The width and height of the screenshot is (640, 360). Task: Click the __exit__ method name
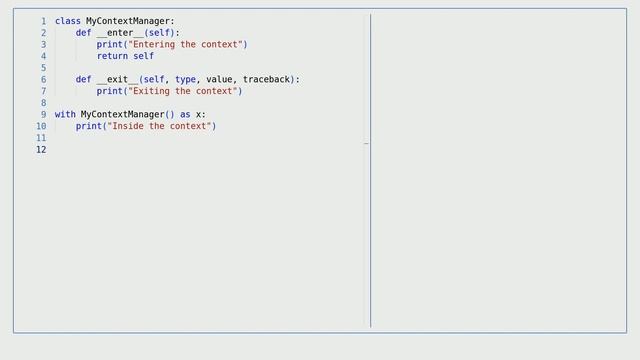pos(118,80)
